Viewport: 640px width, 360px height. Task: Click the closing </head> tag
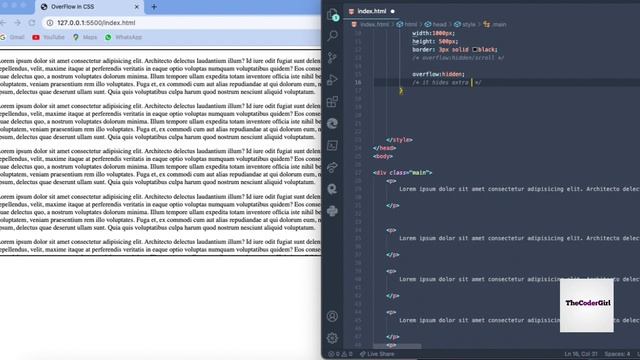pyautogui.click(x=384, y=148)
